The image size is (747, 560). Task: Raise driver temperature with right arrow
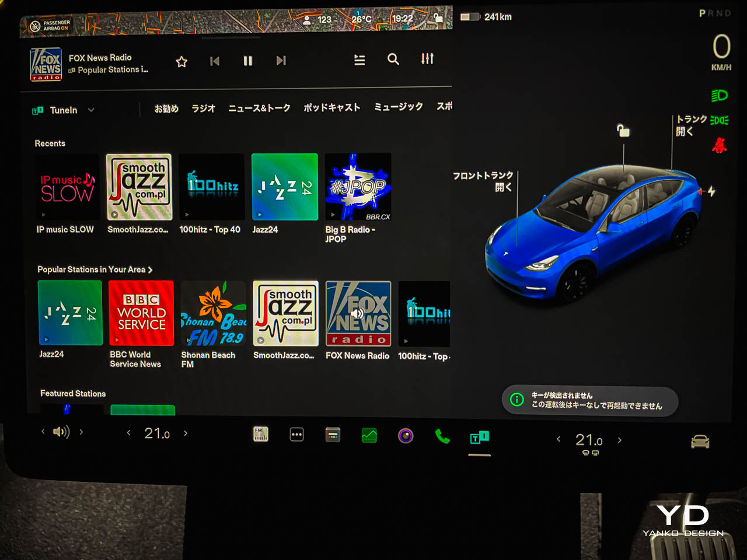tap(186, 433)
